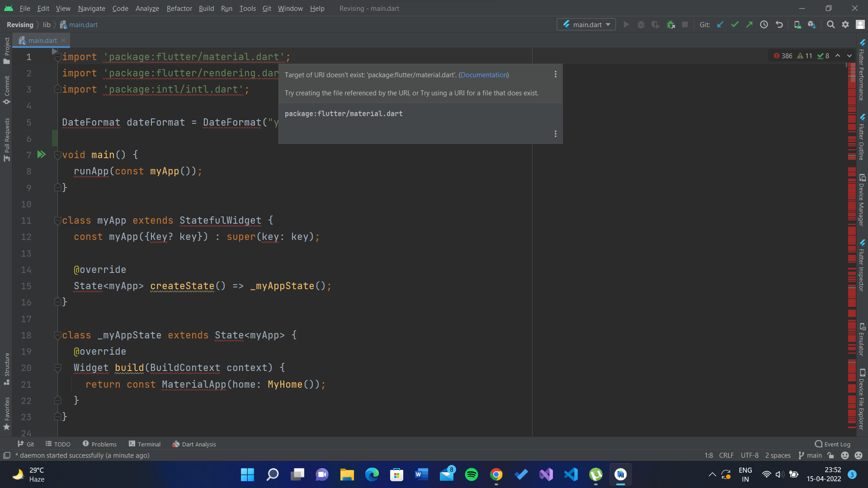Open Google Chrome from the taskbar
The image size is (868, 488).
coord(496,474)
